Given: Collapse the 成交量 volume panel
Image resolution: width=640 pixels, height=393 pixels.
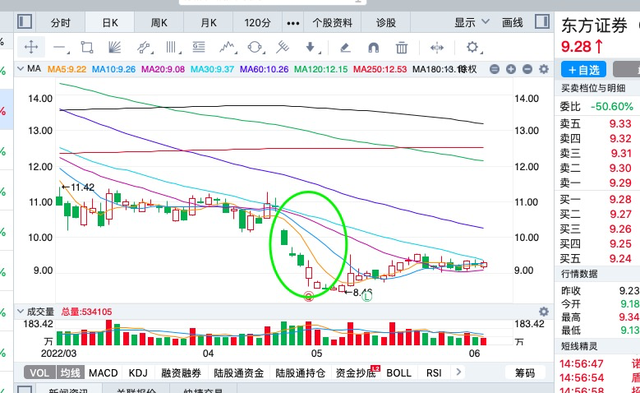Looking at the screenshot, I should click(x=20, y=312).
